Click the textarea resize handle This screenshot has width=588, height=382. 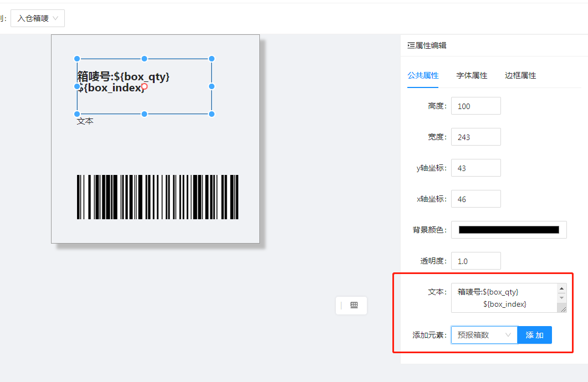pyautogui.click(x=563, y=309)
